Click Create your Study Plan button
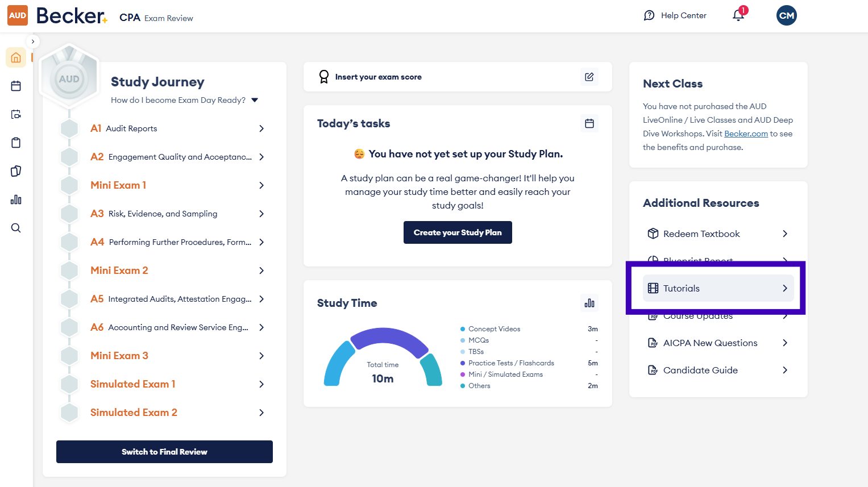Screen dimensions: 868x487 click(x=458, y=232)
